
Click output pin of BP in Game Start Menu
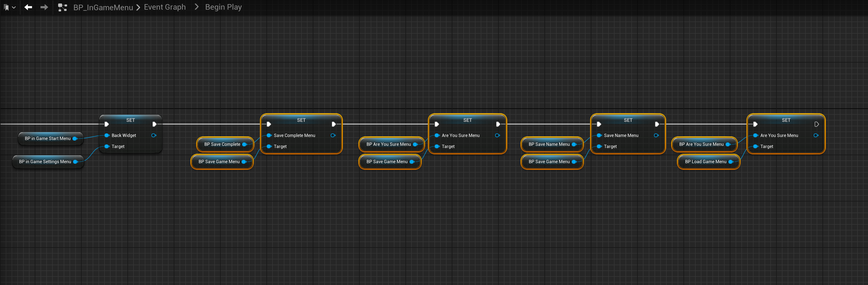pos(75,138)
